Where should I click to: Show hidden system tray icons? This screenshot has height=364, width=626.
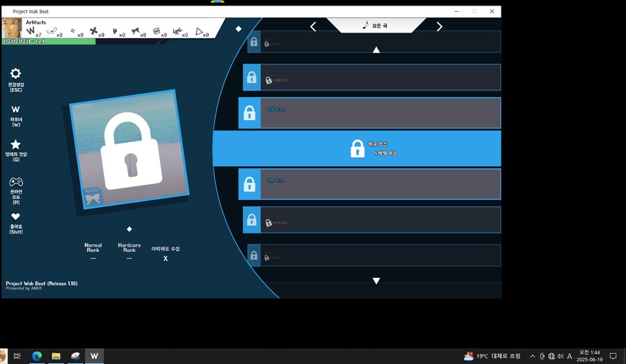532,356
